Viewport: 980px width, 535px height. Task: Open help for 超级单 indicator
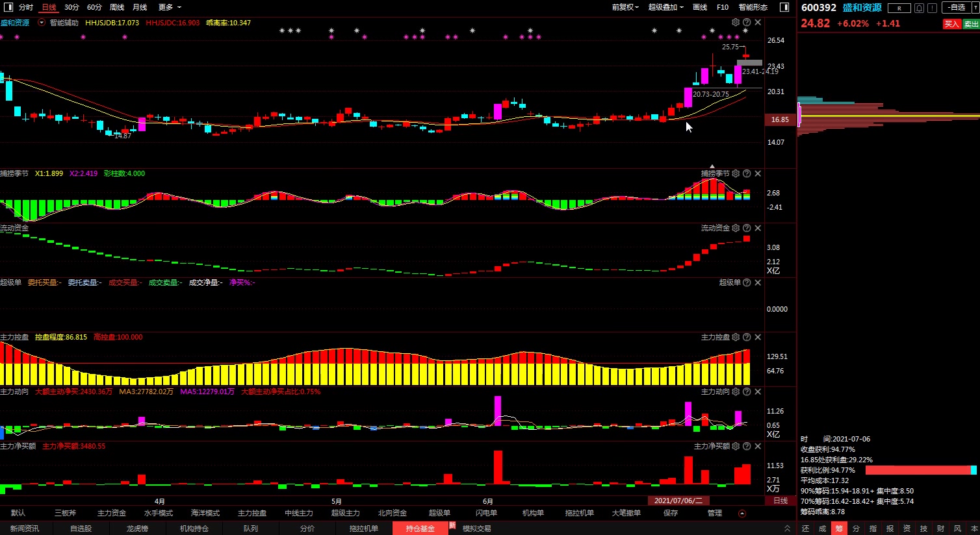(x=747, y=282)
